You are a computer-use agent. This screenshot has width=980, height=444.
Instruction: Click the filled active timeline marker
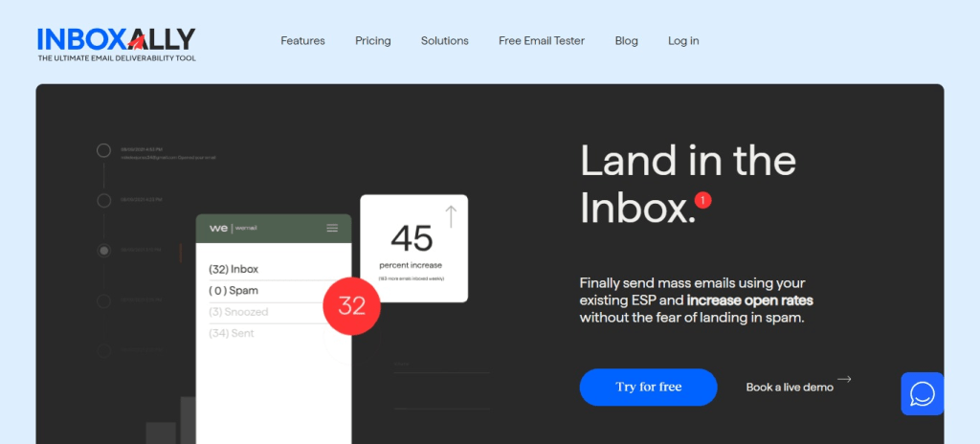tap(103, 251)
